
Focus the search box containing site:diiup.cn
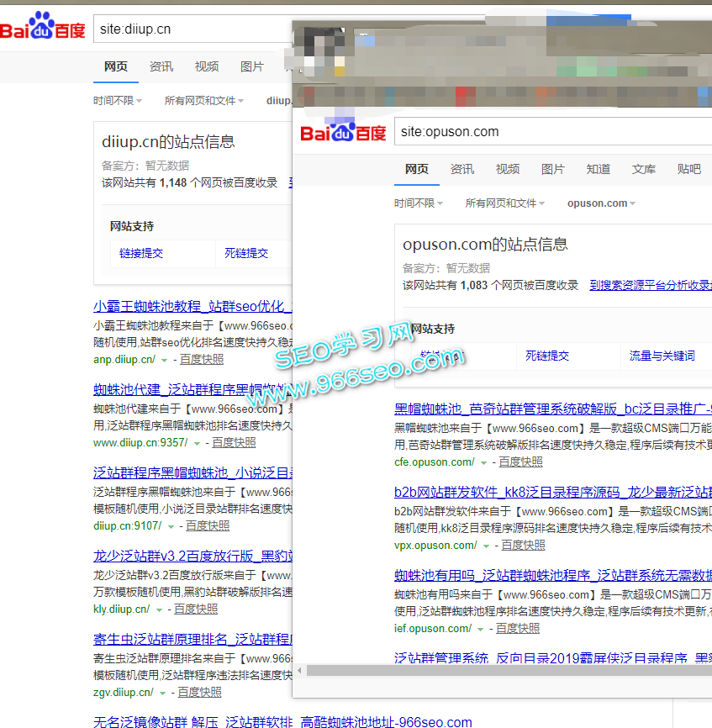(x=193, y=29)
